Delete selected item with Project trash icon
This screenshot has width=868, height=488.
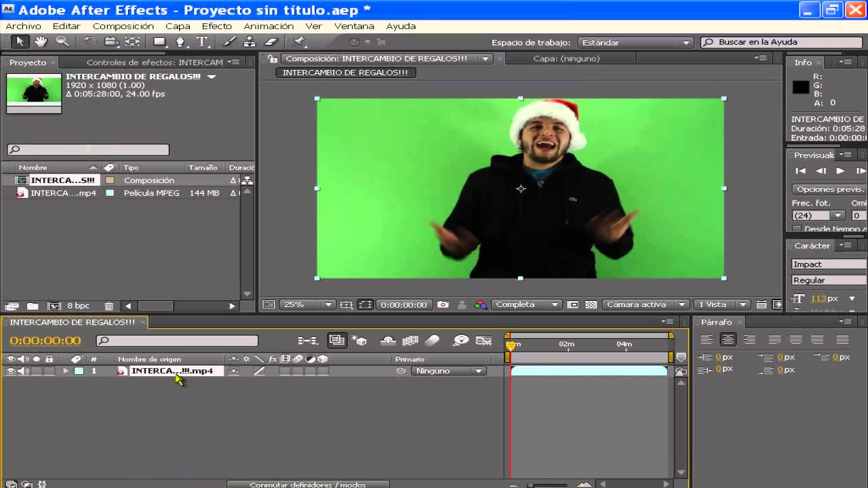click(109, 306)
